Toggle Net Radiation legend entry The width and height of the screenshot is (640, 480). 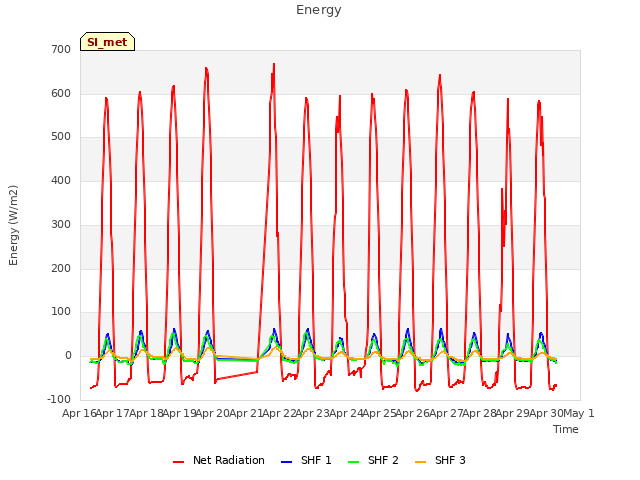219,460
